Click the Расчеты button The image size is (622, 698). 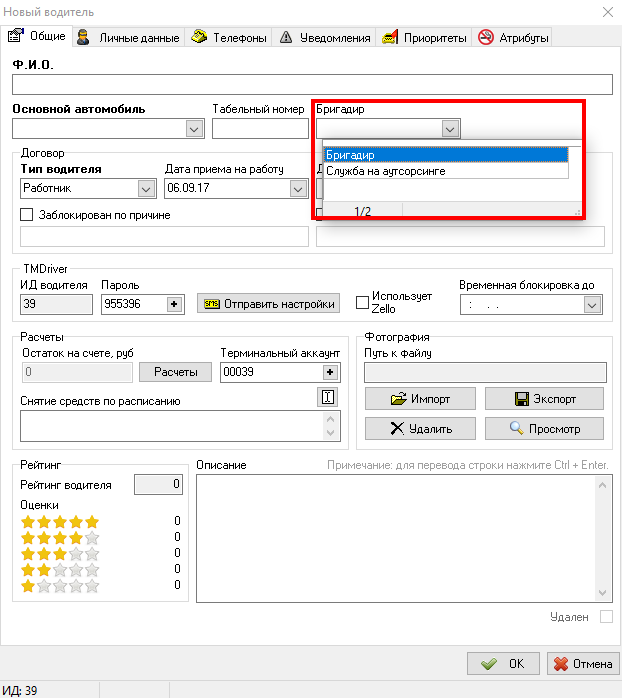175,372
